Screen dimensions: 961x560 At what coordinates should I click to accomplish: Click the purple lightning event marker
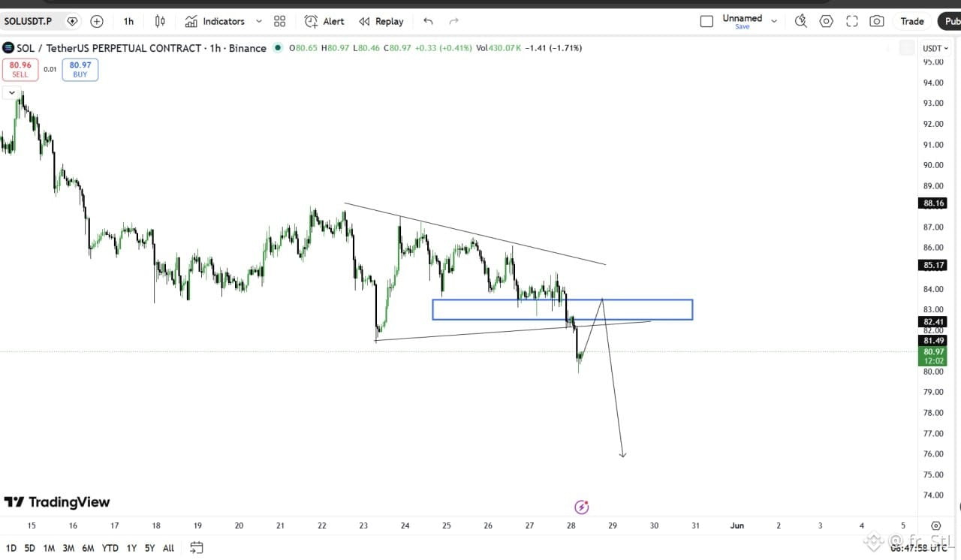[581, 507]
